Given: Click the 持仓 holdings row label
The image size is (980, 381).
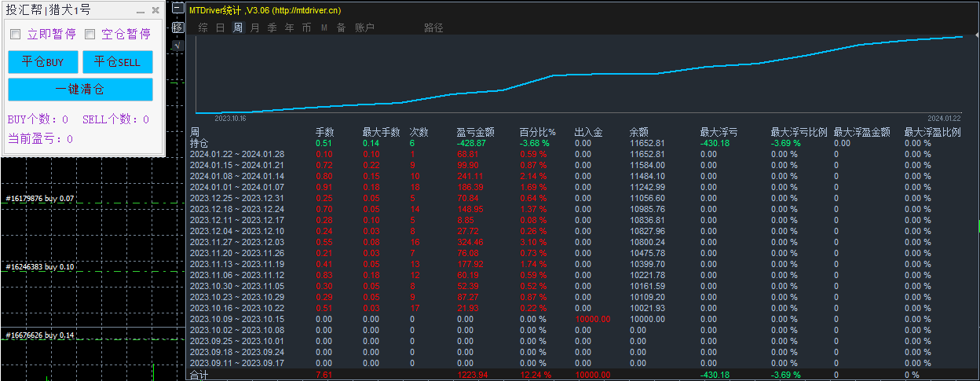Looking at the screenshot, I should pos(199,143).
